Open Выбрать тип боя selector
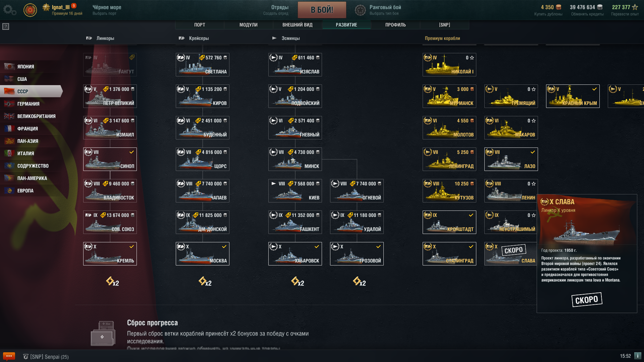The width and height of the screenshot is (644, 362). point(384,13)
